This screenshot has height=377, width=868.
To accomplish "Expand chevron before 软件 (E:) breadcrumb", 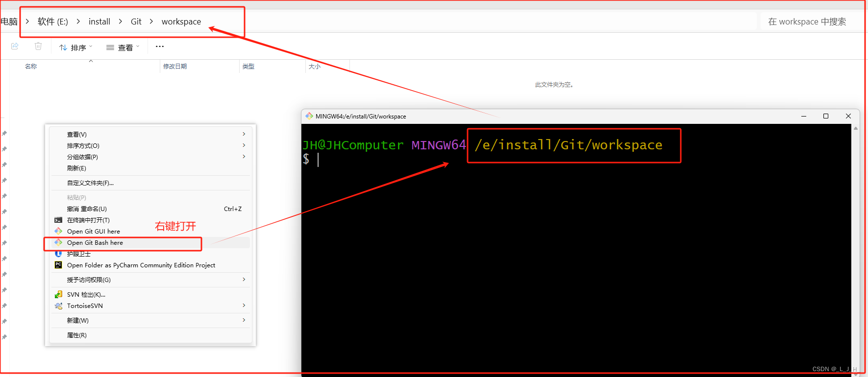I will (x=27, y=22).
